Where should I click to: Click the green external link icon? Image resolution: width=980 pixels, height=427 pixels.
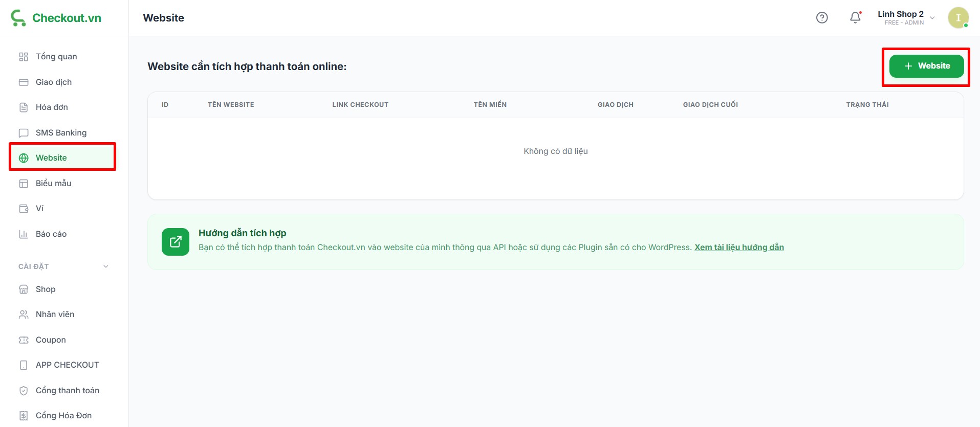tap(176, 242)
